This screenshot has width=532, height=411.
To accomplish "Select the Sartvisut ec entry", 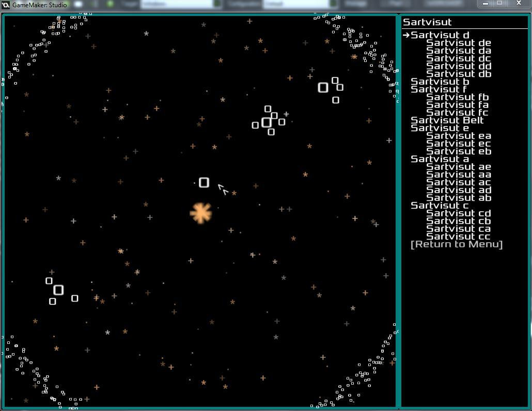I will (x=458, y=144).
